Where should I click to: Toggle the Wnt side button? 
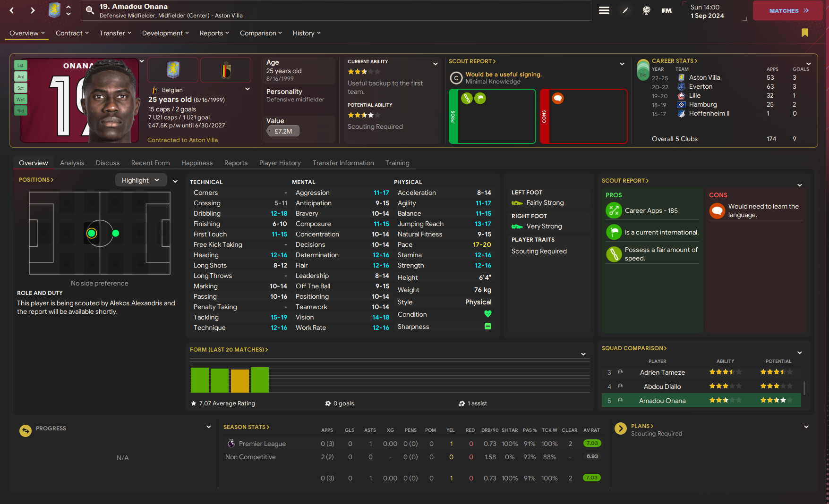pyautogui.click(x=21, y=100)
